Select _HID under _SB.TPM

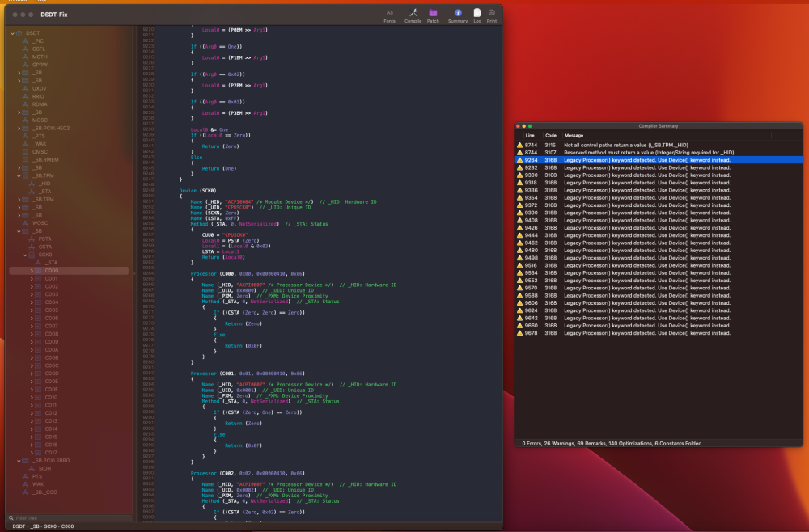[x=44, y=184]
